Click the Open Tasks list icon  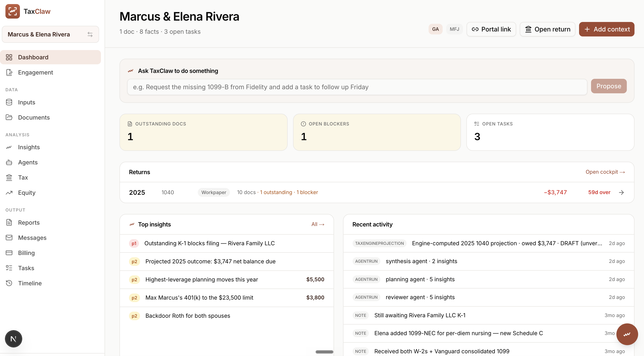click(477, 124)
